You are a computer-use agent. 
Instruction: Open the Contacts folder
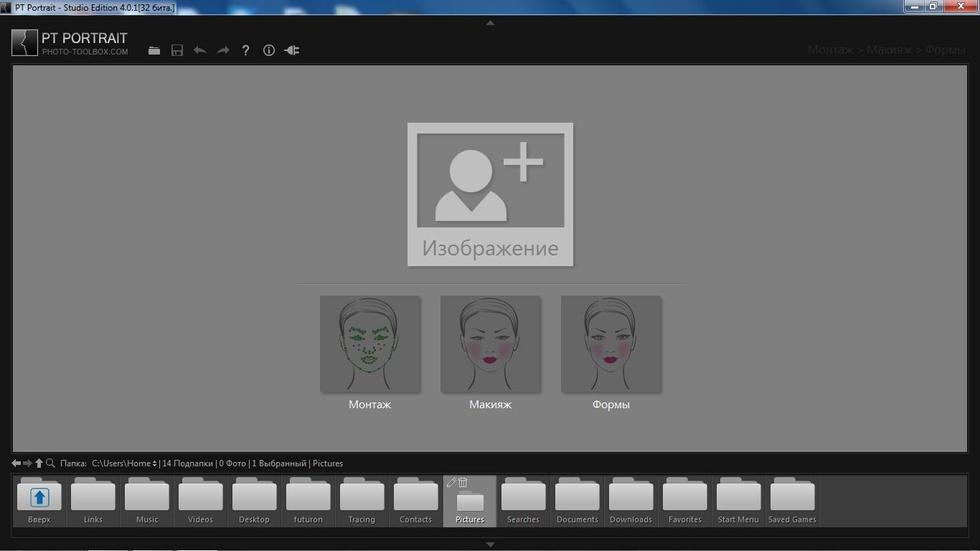(416, 501)
